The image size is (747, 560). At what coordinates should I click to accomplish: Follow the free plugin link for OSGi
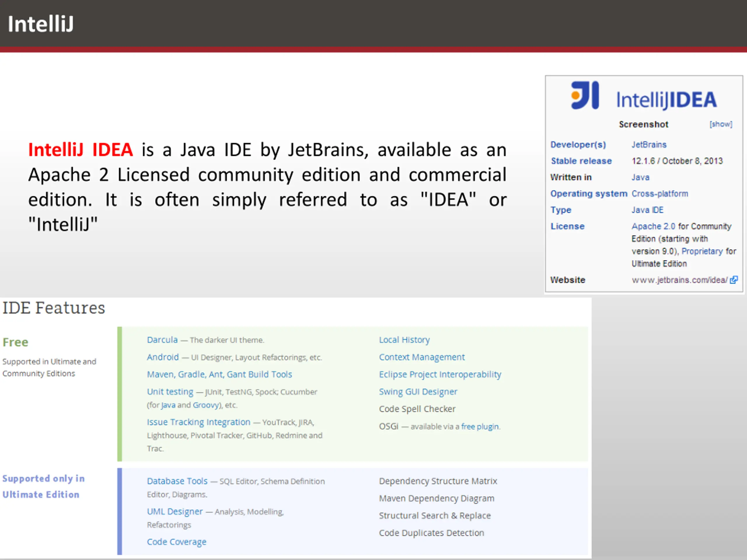tap(480, 426)
